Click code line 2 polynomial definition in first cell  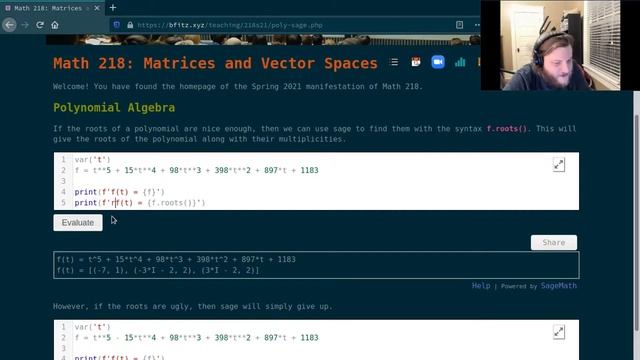[196, 170]
